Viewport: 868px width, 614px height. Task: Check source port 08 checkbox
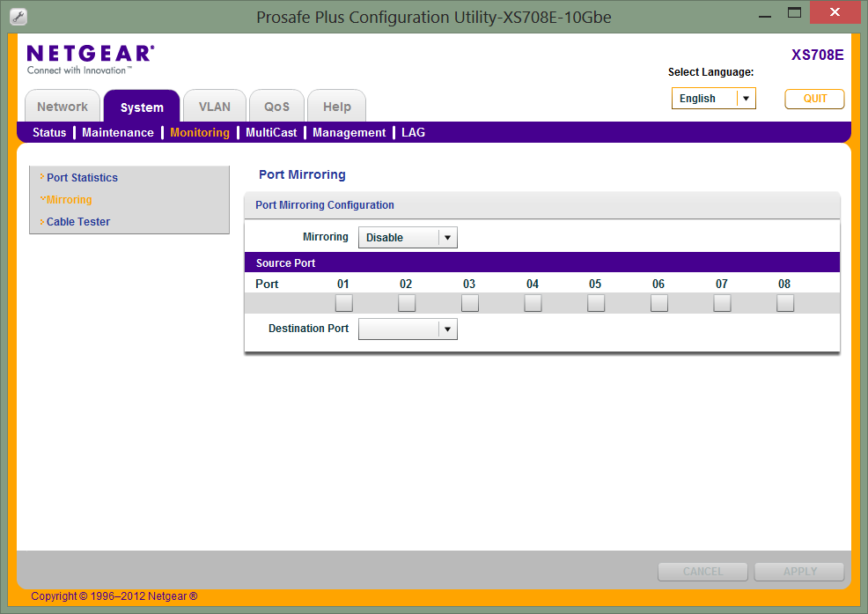[785, 303]
